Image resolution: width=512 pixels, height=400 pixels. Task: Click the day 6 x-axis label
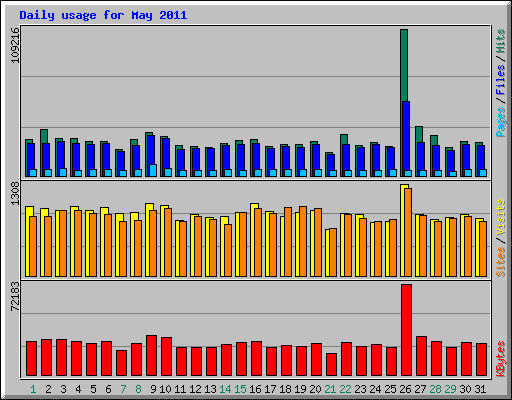pyautogui.click(x=108, y=389)
